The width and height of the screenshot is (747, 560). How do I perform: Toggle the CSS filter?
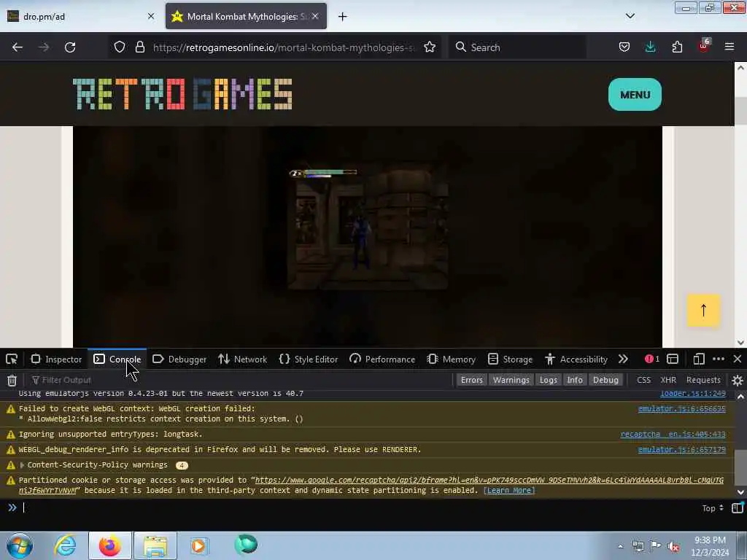point(643,380)
